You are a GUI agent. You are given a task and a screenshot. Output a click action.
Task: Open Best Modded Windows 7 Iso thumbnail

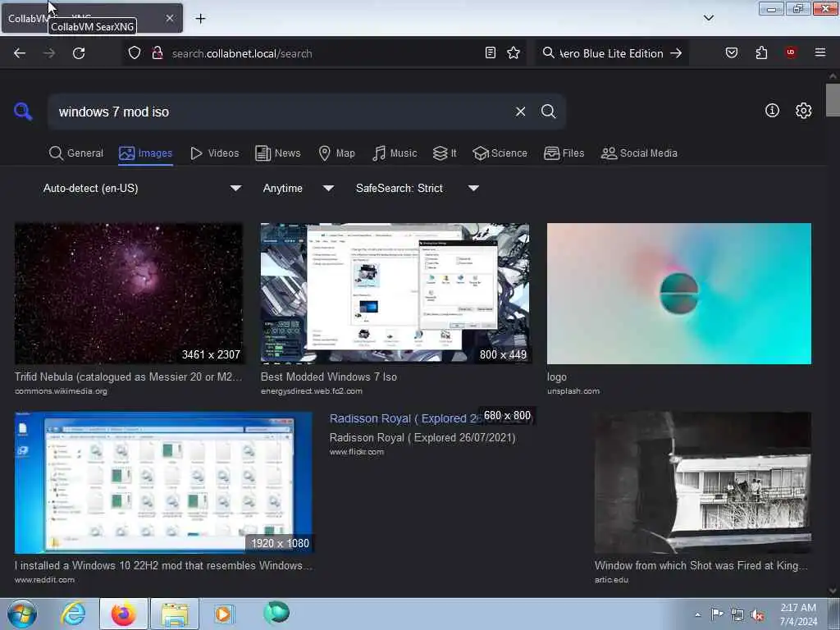pyautogui.click(x=395, y=294)
